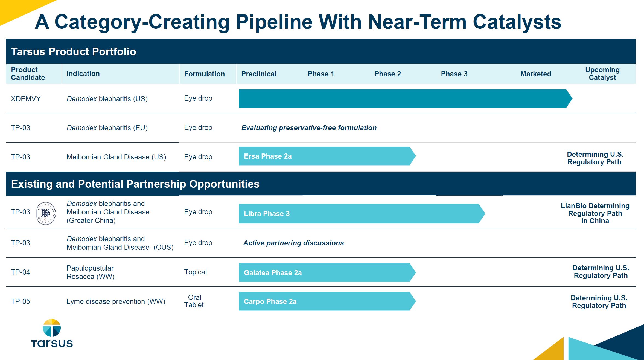Select the Ersa Phase 2a bar
Screen dimensions: 644x360
(x=327, y=156)
